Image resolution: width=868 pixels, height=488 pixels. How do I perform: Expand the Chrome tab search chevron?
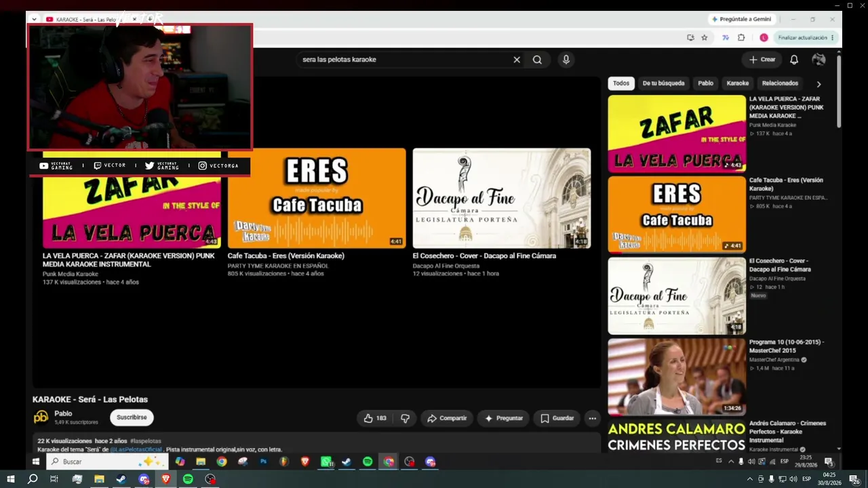[x=35, y=19]
